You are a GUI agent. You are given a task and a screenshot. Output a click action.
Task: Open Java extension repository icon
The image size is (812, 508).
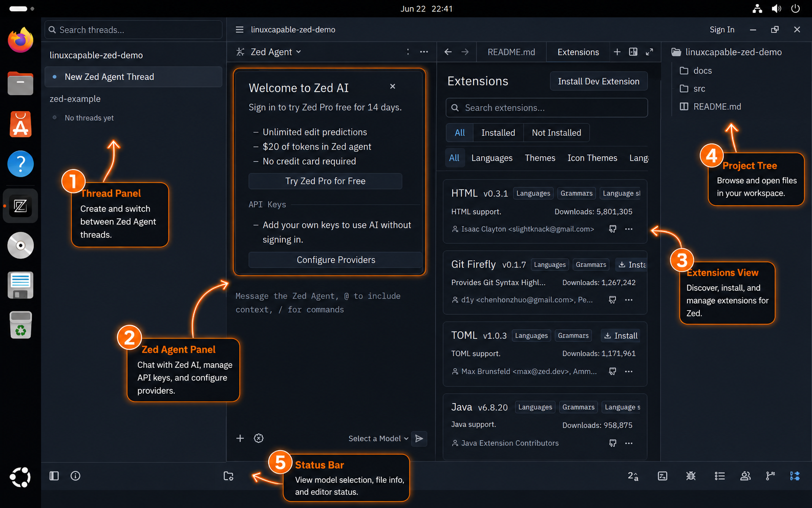(x=613, y=443)
